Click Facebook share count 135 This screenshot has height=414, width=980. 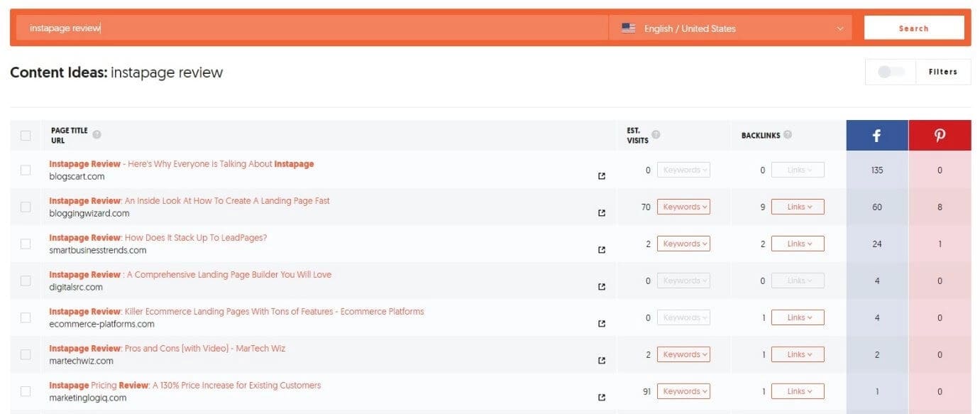[x=877, y=170]
